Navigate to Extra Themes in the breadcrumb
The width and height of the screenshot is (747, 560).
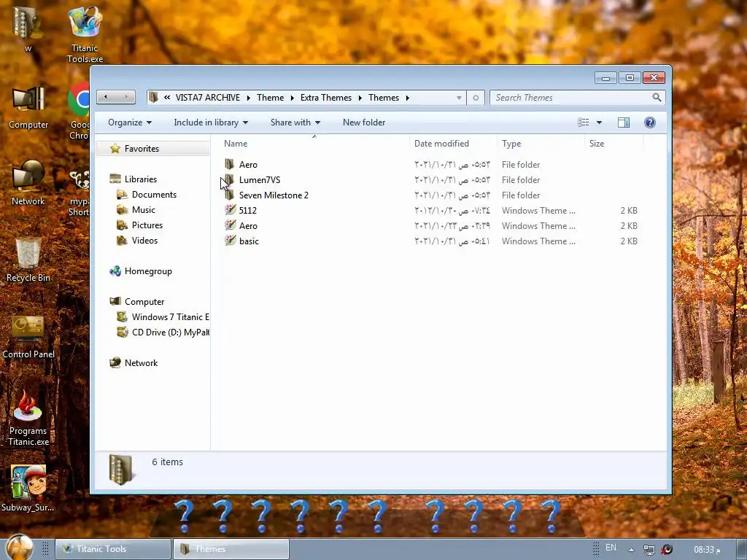[326, 98]
